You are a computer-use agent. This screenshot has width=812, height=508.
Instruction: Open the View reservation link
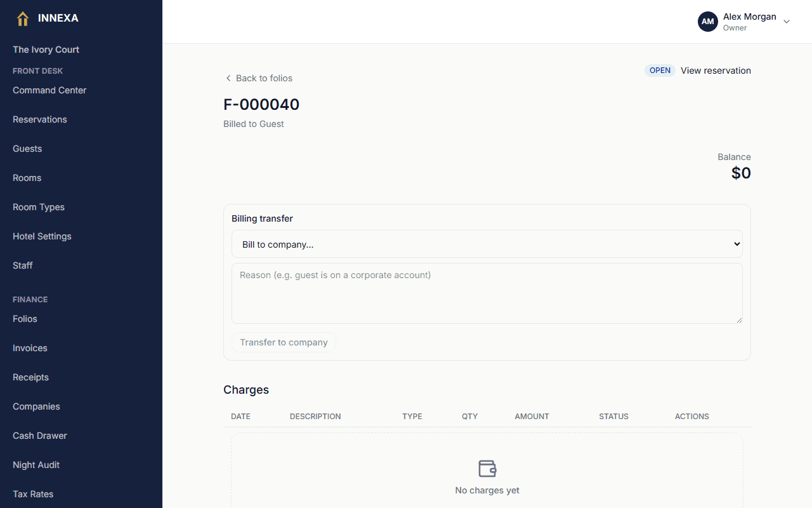click(716, 70)
